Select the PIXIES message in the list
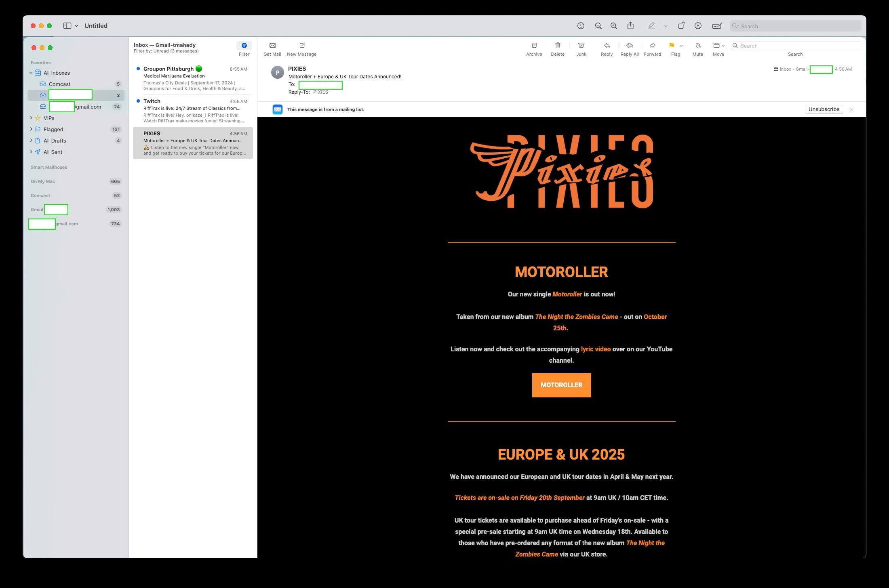889x588 pixels. click(x=193, y=143)
